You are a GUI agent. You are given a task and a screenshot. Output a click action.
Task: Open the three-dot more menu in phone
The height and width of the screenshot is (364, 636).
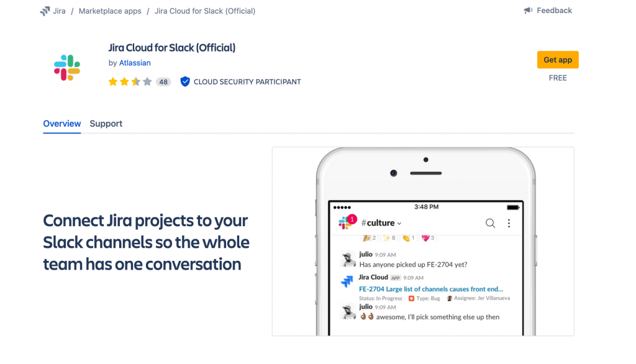tap(509, 223)
